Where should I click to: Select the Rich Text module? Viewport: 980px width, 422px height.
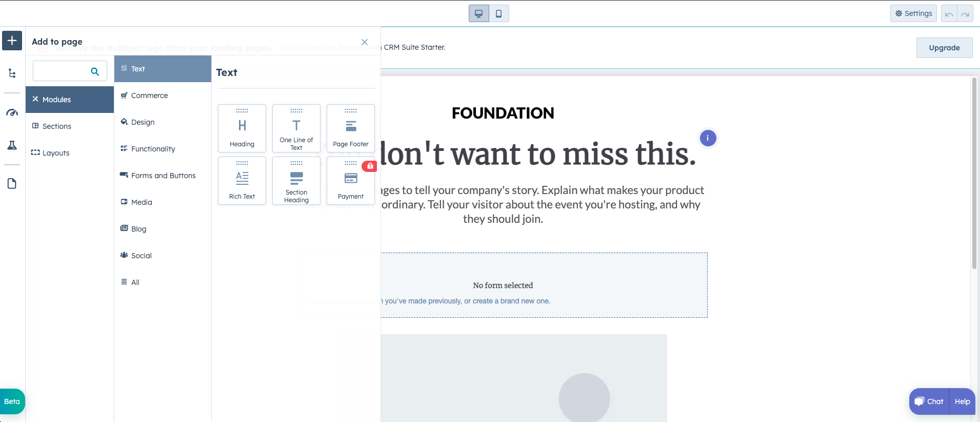point(242,181)
